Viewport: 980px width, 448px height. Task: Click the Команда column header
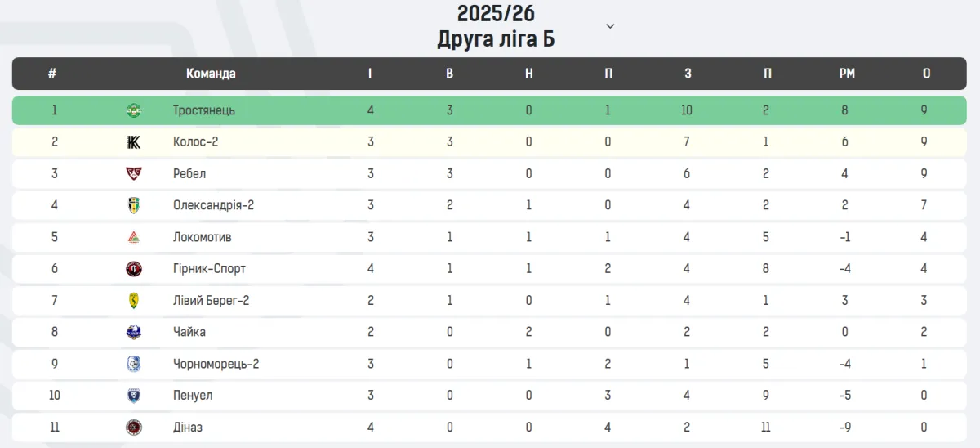coord(211,74)
